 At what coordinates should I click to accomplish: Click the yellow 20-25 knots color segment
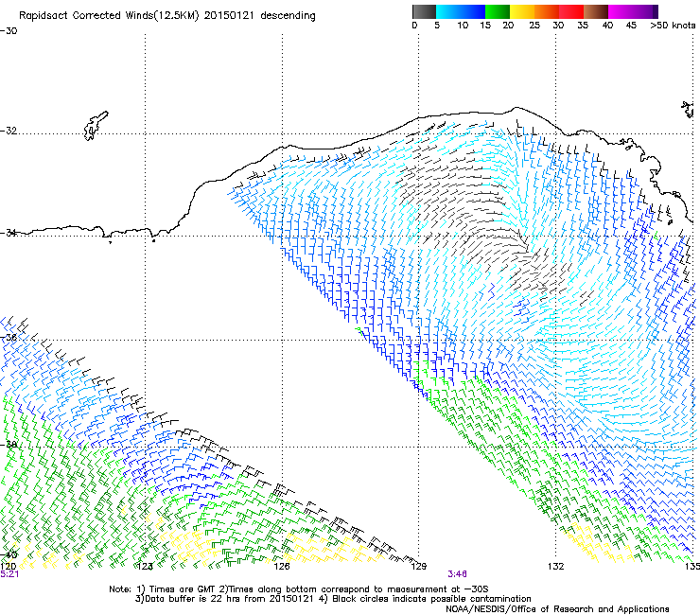(x=522, y=11)
